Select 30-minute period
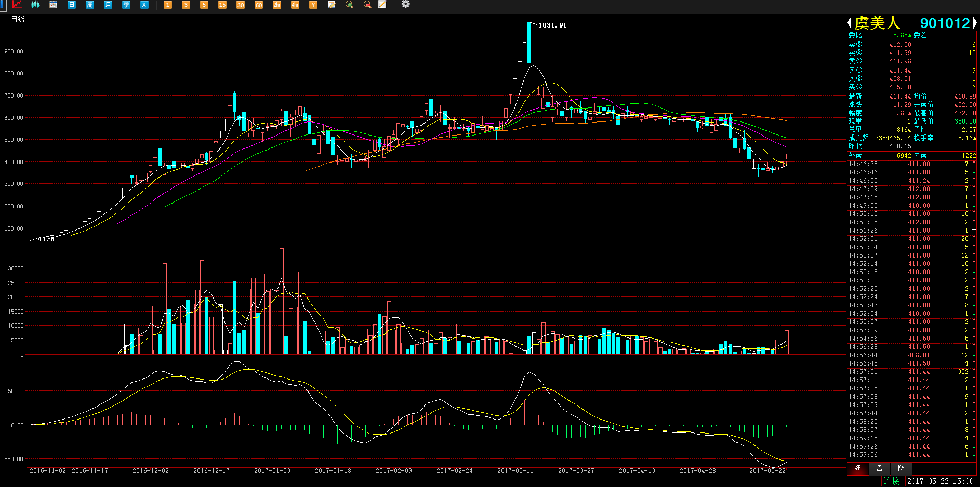This screenshot has height=487, width=980. point(240,4)
